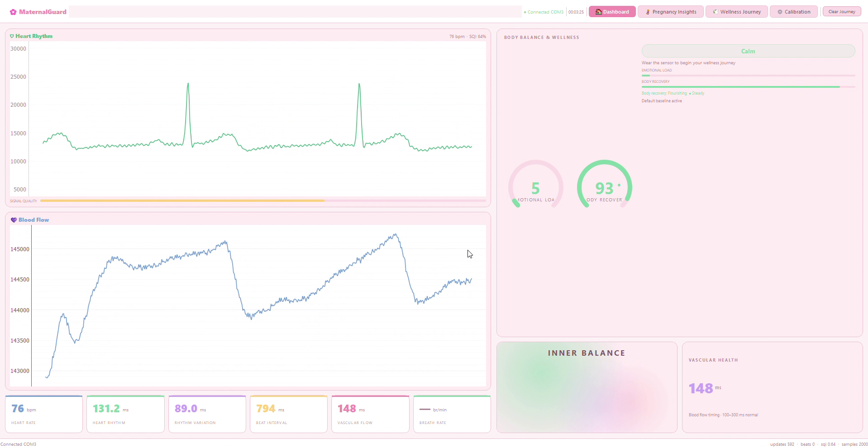Image resolution: width=868 pixels, height=448 pixels.
Task: Click 'Connected COM3' in bottom status bar
Action: point(18,444)
